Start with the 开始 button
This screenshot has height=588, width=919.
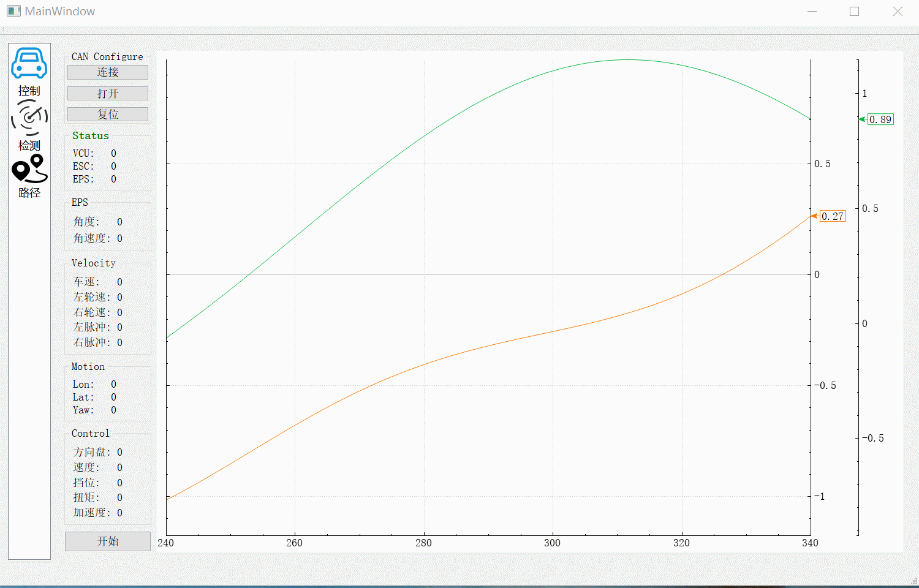tap(108, 541)
